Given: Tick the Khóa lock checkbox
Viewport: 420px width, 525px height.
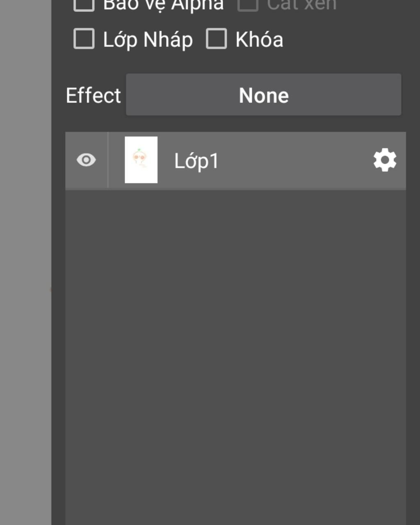Looking at the screenshot, I should point(216,39).
